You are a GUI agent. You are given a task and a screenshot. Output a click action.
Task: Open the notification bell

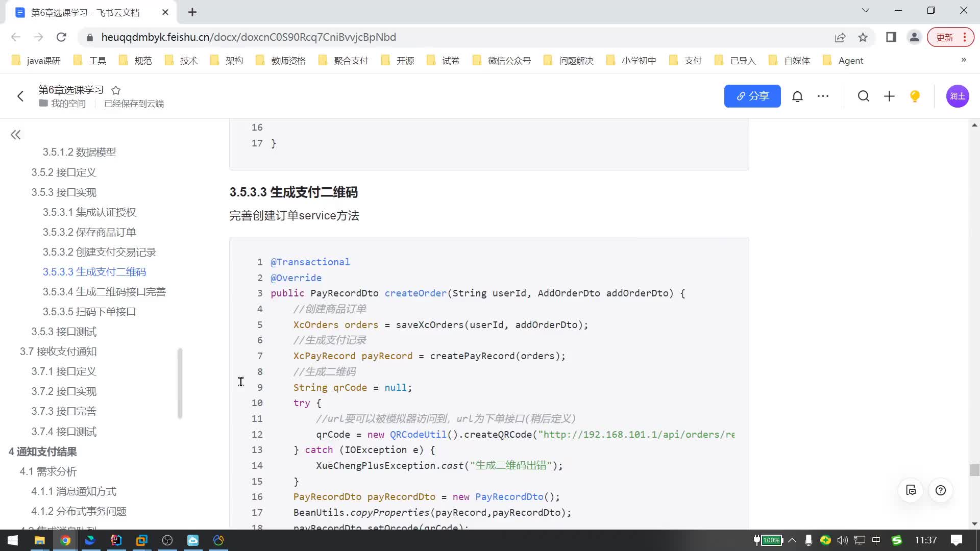click(x=797, y=96)
